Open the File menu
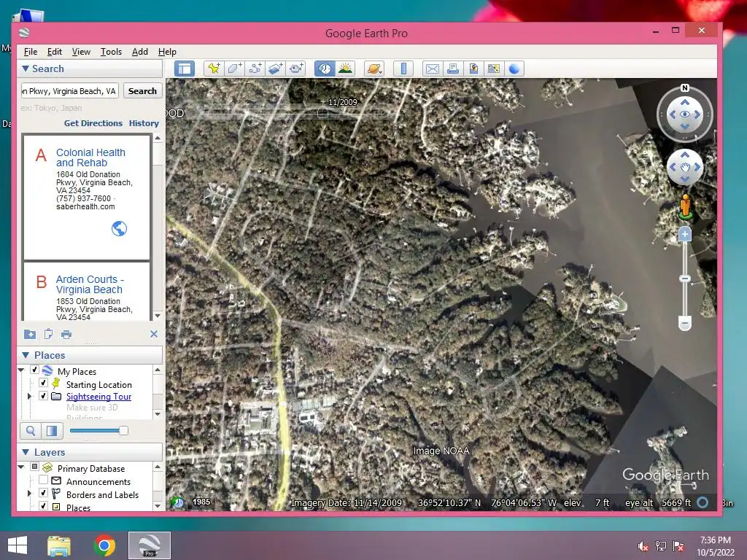 31,52
